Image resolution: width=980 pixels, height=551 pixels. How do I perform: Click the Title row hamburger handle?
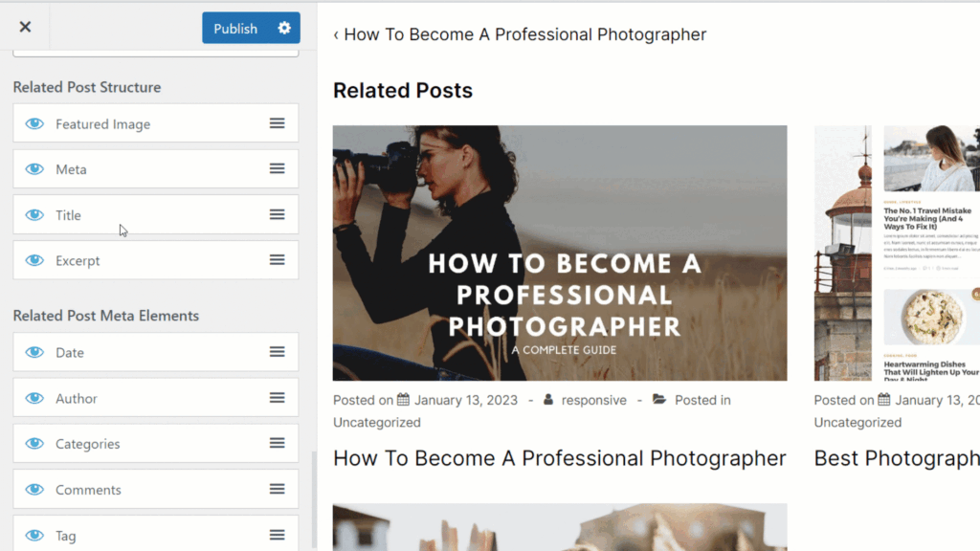[277, 215]
